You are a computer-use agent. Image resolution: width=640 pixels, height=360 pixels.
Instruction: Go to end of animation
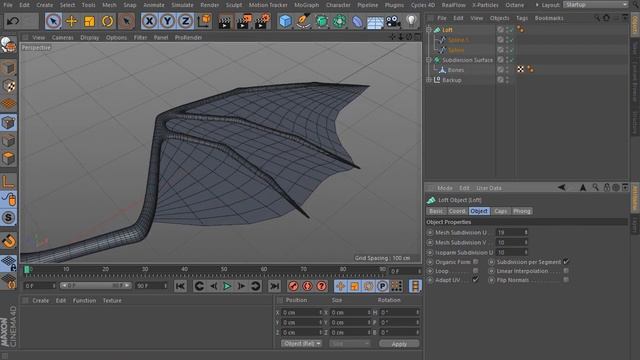click(275, 286)
